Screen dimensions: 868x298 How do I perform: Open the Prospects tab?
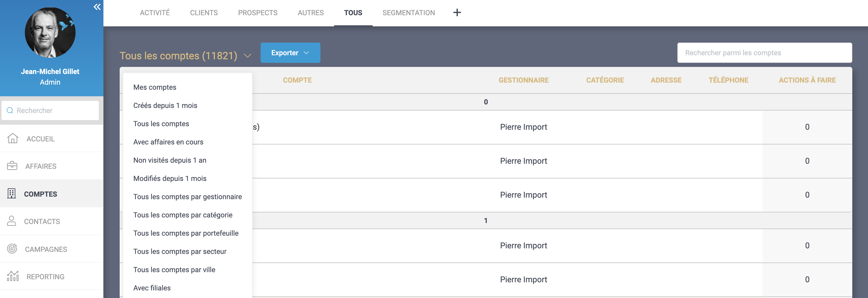pyautogui.click(x=258, y=13)
